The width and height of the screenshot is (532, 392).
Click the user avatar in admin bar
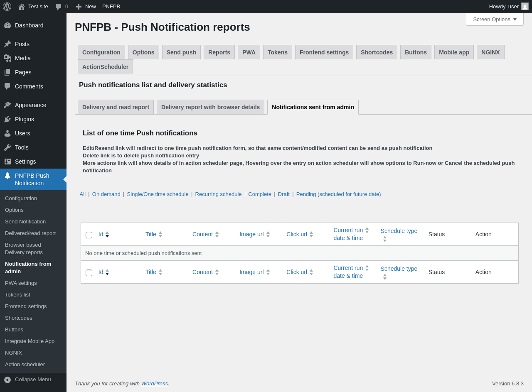point(525,7)
